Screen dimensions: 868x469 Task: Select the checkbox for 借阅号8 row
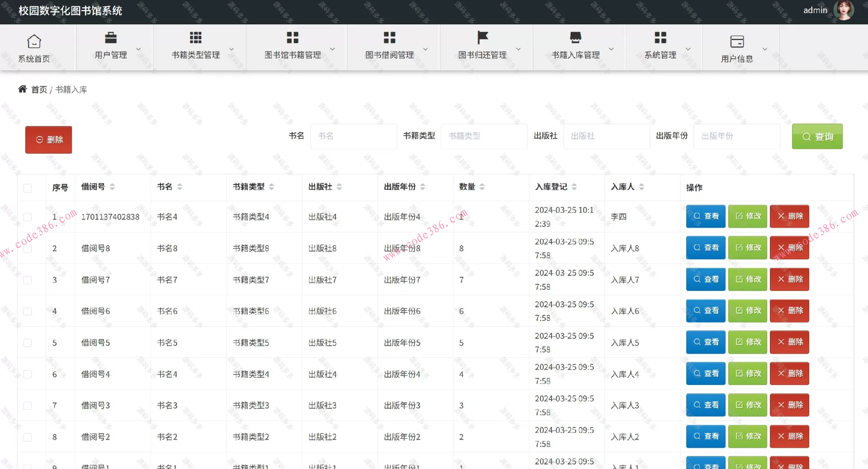click(x=28, y=249)
